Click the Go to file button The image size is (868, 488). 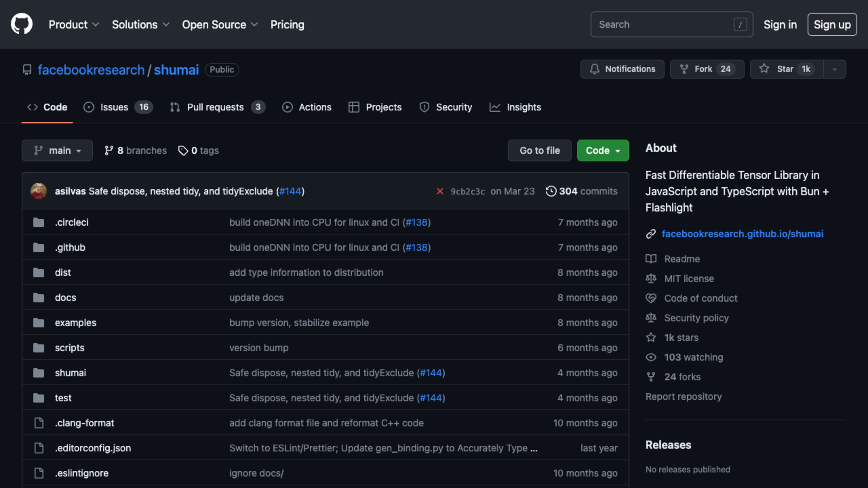pyautogui.click(x=540, y=150)
